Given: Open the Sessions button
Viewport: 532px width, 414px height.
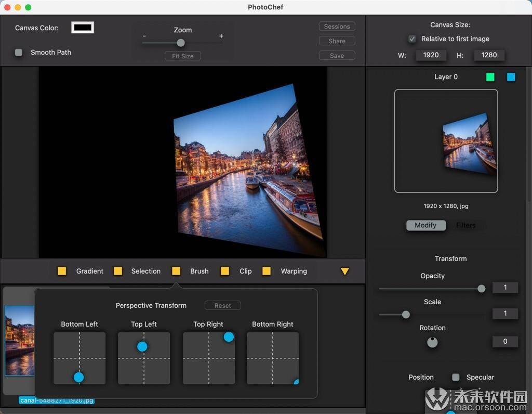Looking at the screenshot, I should 337,27.
